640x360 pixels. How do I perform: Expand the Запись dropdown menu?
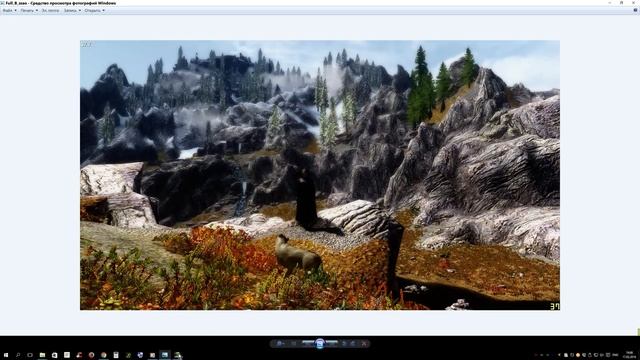click(72, 11)
